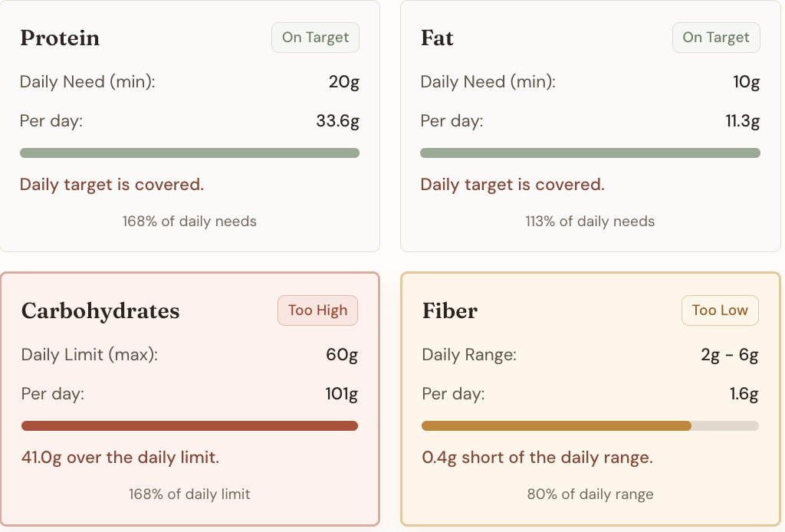Screen dimensions: 785x532
Task: Click the red Carbohydrates progress bar
Action: 189,426
